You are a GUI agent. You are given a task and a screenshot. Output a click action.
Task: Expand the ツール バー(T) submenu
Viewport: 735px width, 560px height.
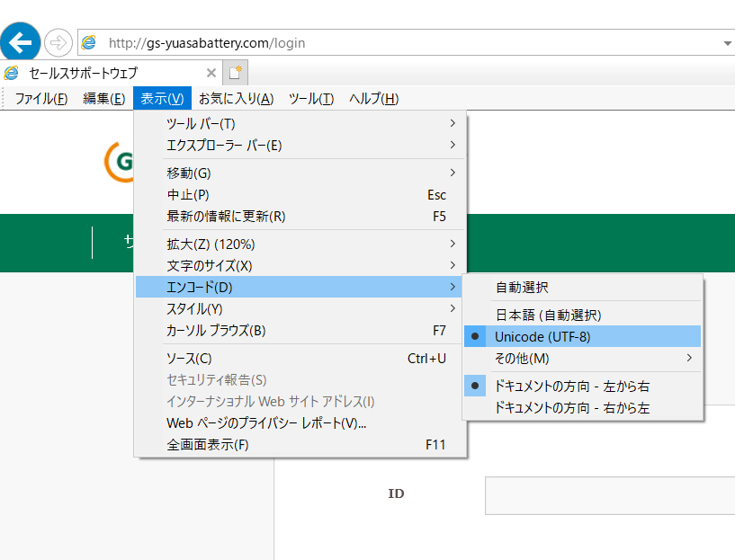coord(300,124)
